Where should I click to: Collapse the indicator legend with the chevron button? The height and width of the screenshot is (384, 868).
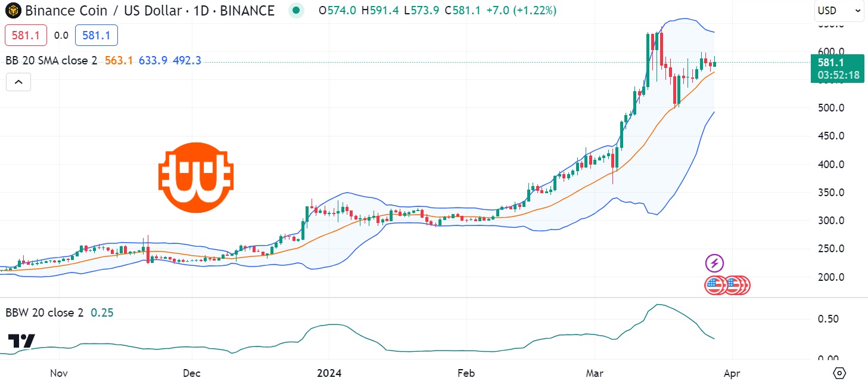tap(18, 82)
